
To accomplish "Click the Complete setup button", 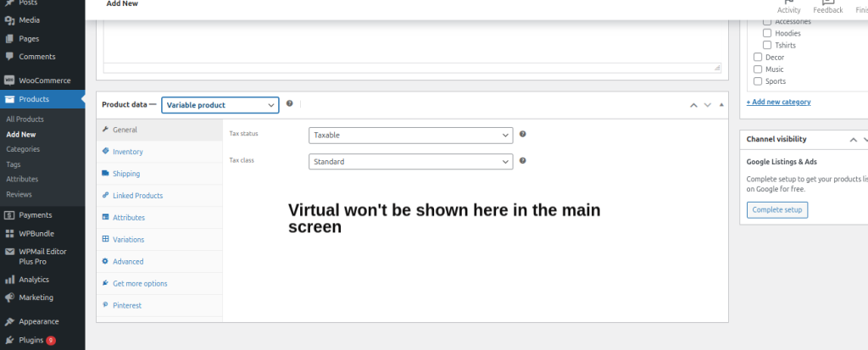I will [x=777, y=210].
